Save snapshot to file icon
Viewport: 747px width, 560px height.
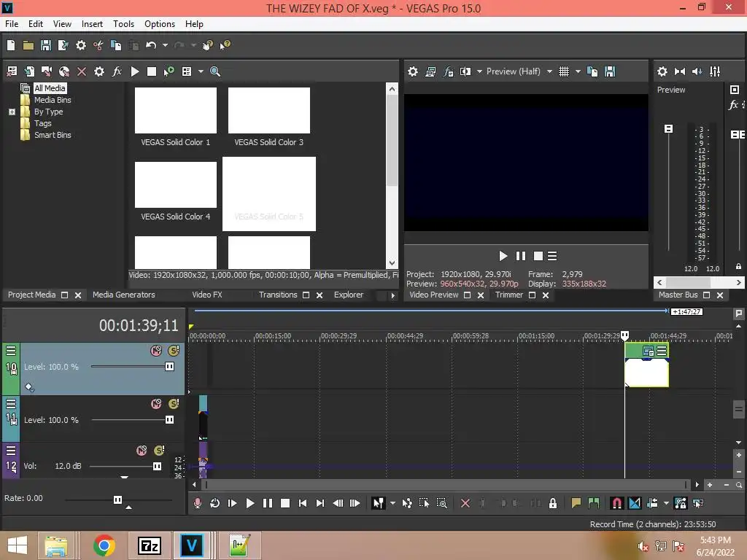pos(610,71)
